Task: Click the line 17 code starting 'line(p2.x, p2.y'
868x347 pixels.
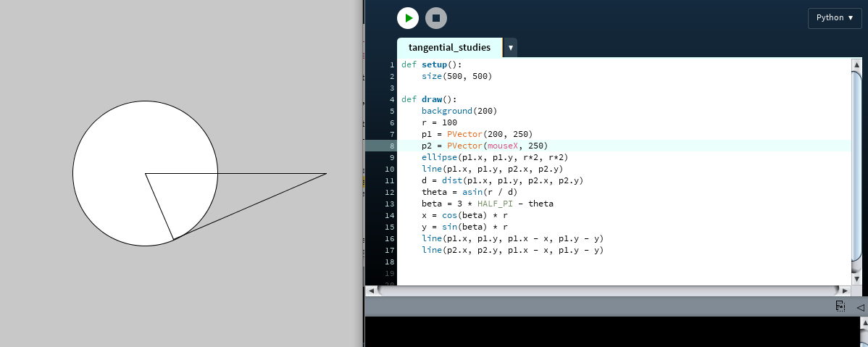Action: click(512, 251)
